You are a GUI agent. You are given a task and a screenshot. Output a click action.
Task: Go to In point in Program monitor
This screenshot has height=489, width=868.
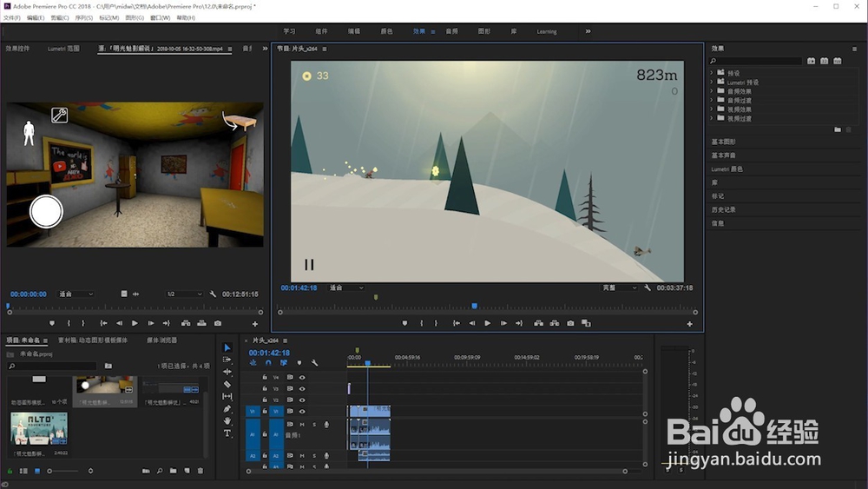[457, 323]
